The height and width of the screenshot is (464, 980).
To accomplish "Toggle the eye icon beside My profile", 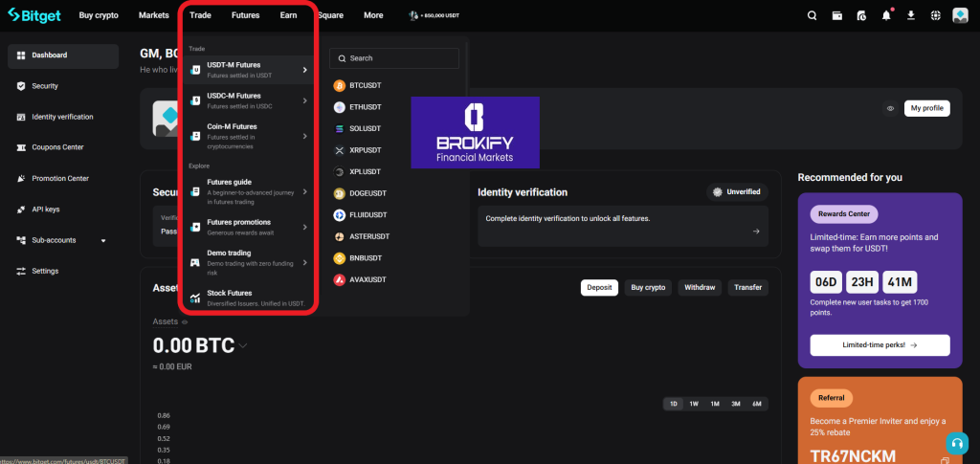I will (x=890, y=108).
